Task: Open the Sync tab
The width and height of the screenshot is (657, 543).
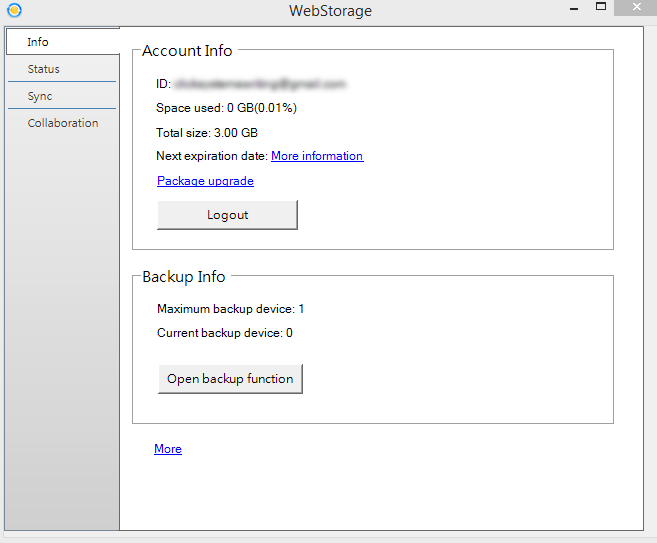Action: 62,96
